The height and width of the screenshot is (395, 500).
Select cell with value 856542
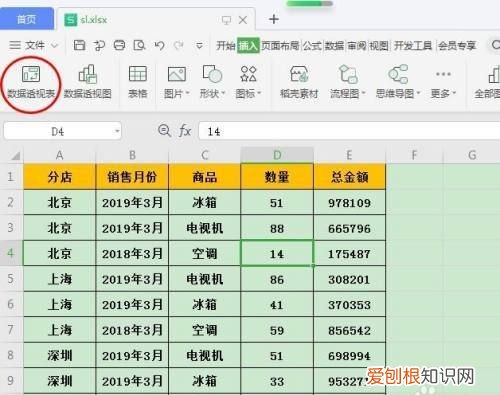click(x=350, y=330)
